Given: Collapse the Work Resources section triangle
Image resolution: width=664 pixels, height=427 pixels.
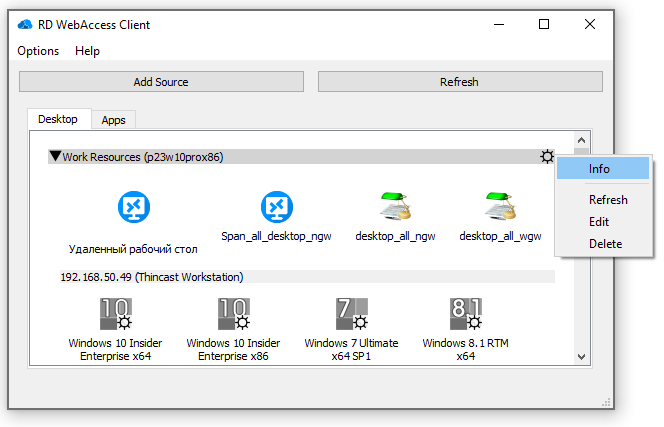Looking at the screenshot, I should click(55, 157).
